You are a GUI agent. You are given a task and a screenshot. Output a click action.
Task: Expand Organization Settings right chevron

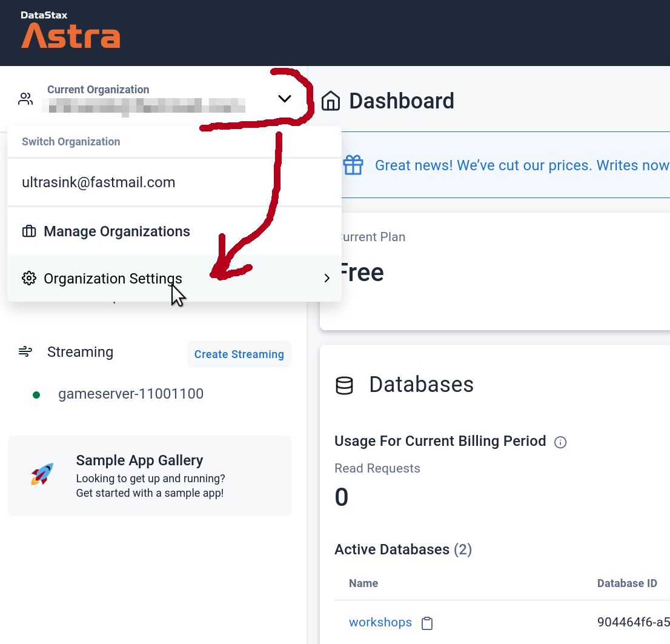coord(327,278)
